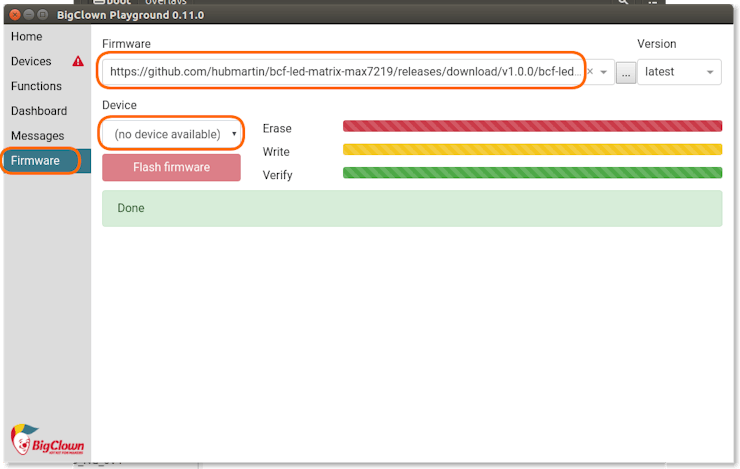This screenshot has width=740, height=469.
Task: Open the Device dropdown (no device available)
Action: 172,134
